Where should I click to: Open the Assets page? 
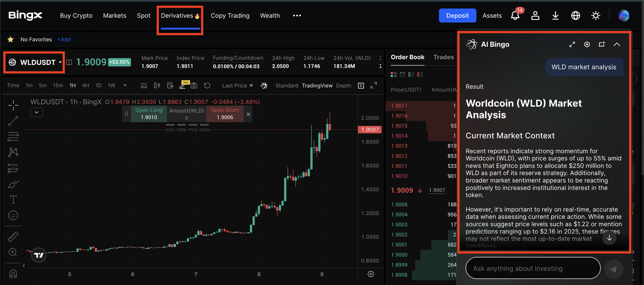[492, 16]
